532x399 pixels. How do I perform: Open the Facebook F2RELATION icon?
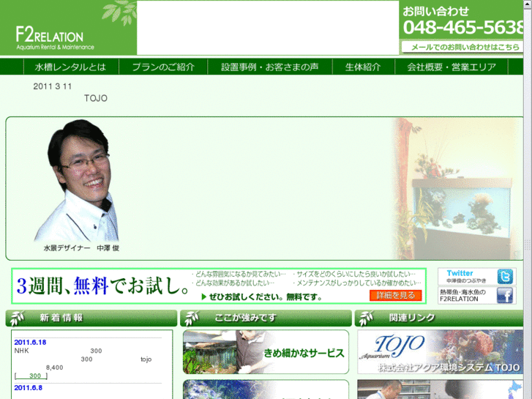[505, 295]
